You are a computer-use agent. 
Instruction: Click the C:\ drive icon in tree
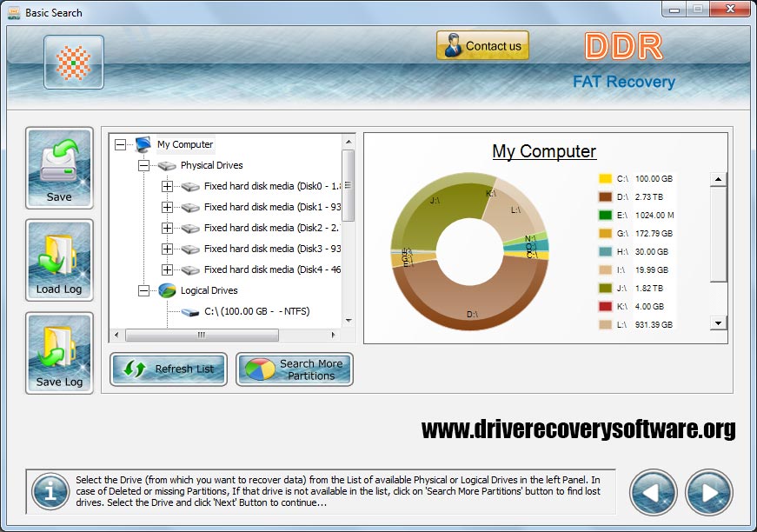(190, 312)
